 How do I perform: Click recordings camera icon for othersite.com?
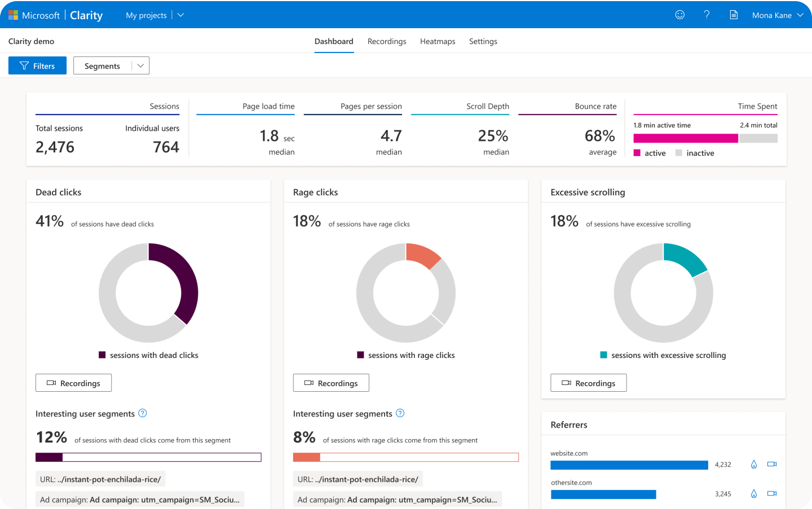coord(772,494)
